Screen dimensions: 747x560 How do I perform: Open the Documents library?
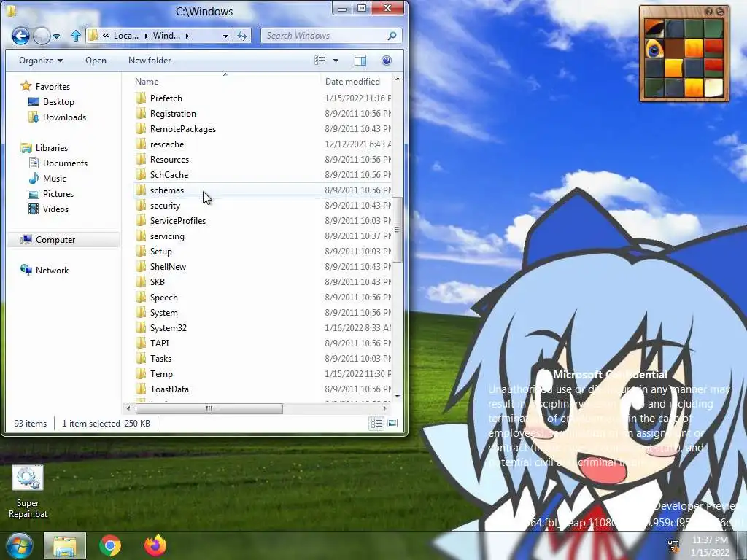(58, 163)
